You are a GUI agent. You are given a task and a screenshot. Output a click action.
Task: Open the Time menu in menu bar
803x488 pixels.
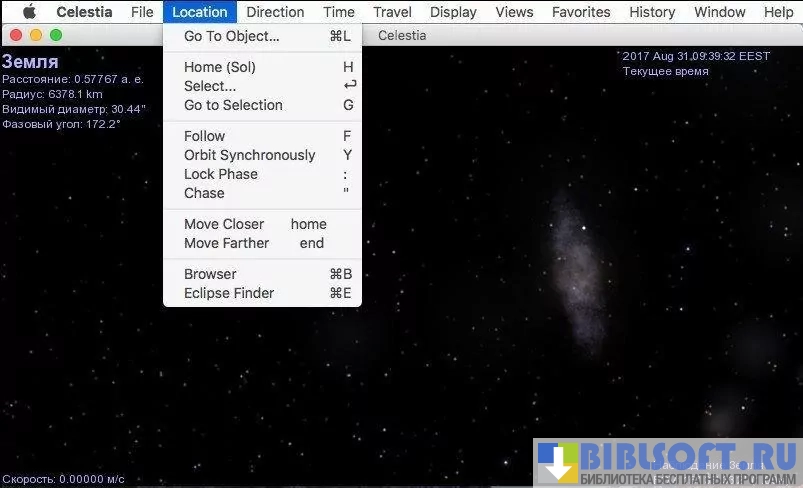coord(339,12)
